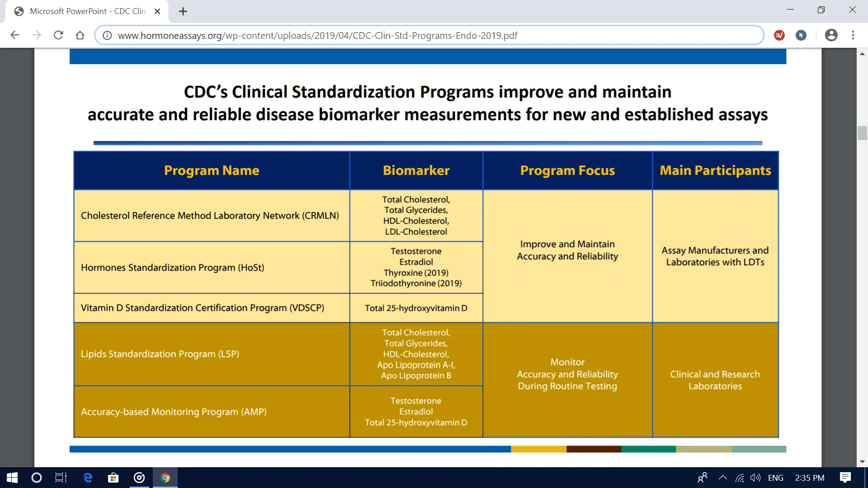868x488 pixels.
Task: Click the blue cursor extension icon
Action: pyautogui.click(x=801, y=35)
